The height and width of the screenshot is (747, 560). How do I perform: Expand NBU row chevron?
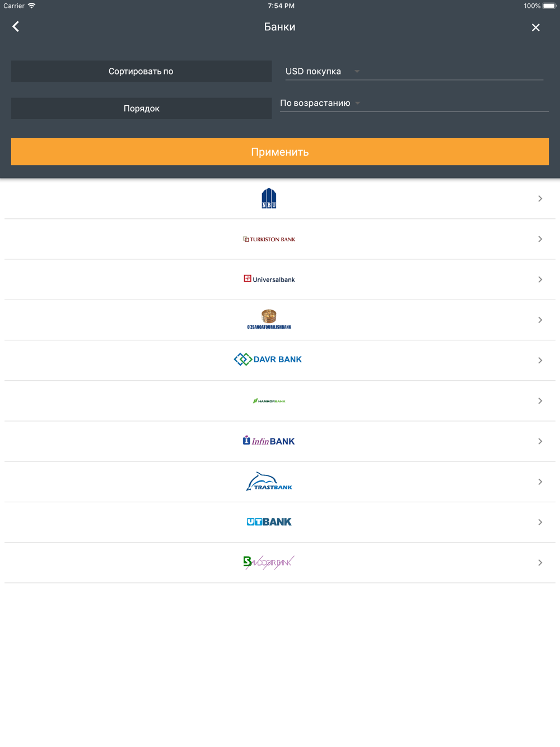(x=540, y=199)
